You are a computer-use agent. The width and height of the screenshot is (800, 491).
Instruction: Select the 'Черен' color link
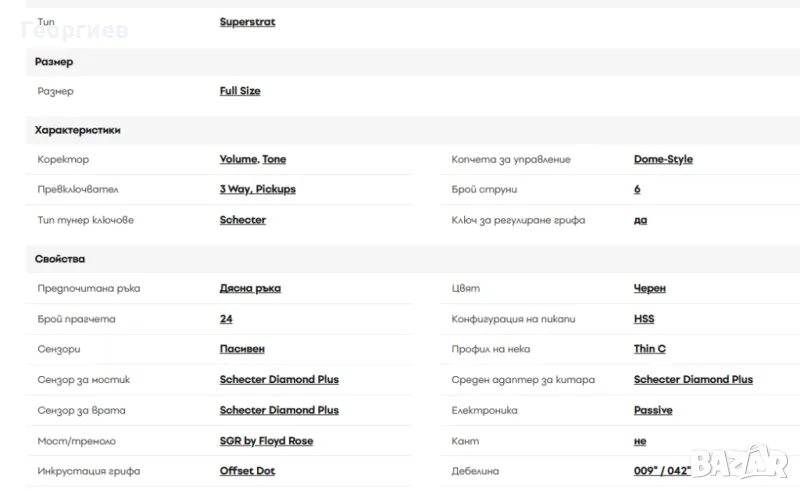pyautogui.click(x=650, y=288)
